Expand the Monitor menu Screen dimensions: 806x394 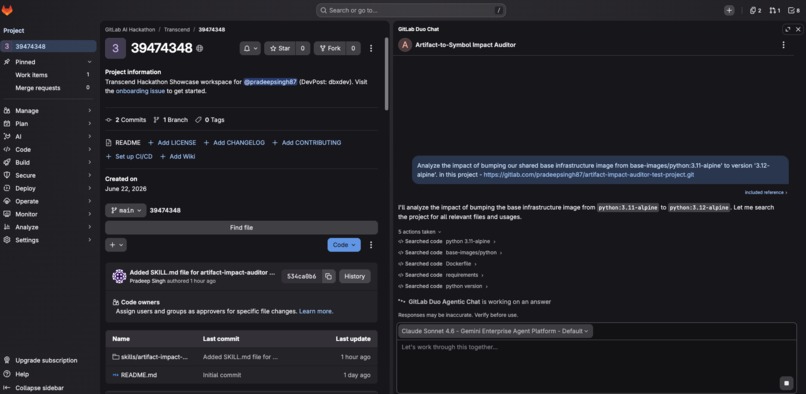(47, 214)
